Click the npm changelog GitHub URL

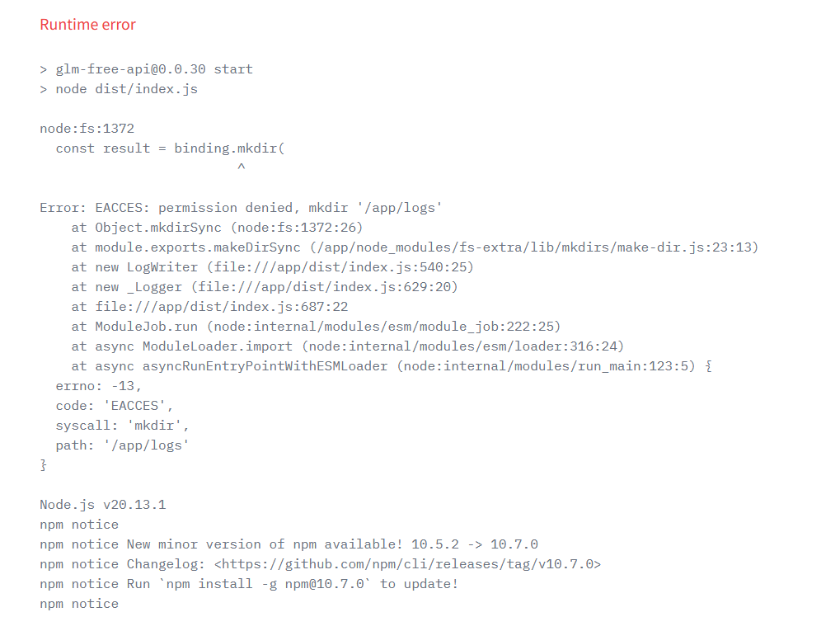407,564
